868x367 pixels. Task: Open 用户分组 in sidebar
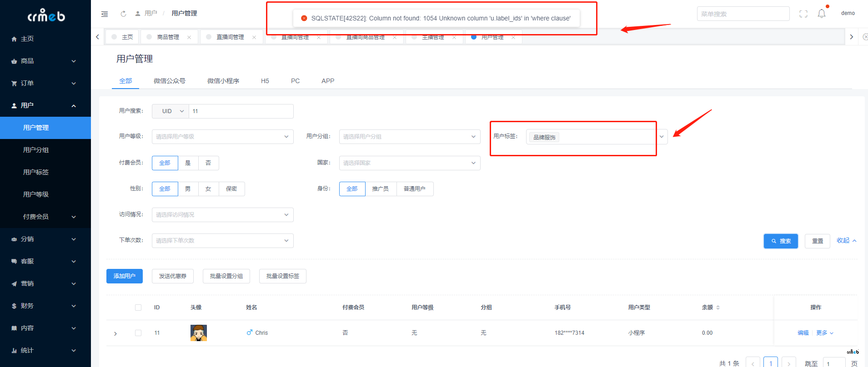(x=45, y=150)
